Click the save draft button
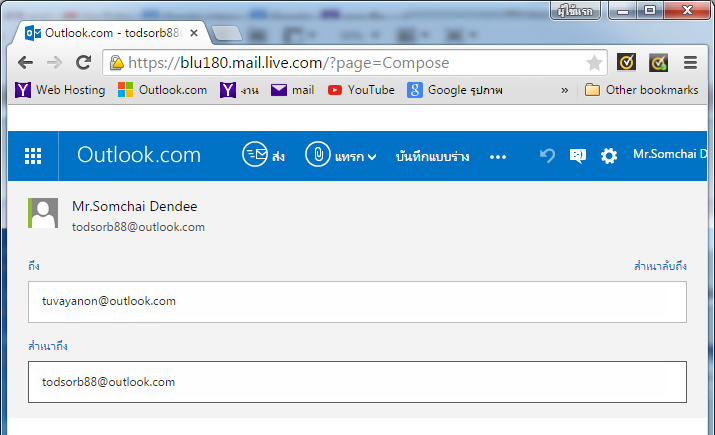Screen dimensions: 715x435 (433, 157)
